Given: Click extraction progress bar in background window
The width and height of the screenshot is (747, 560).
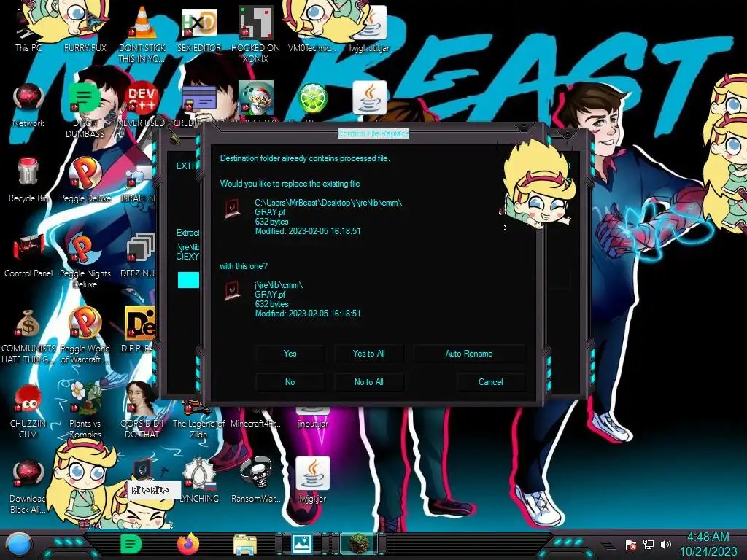Looking at the screenshot, I should point(188,280).
